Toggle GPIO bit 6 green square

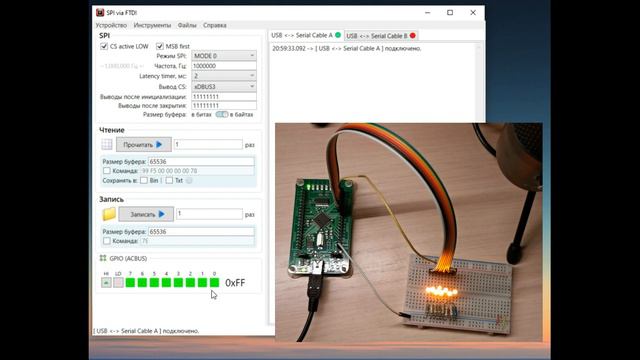tap(142, 282)
